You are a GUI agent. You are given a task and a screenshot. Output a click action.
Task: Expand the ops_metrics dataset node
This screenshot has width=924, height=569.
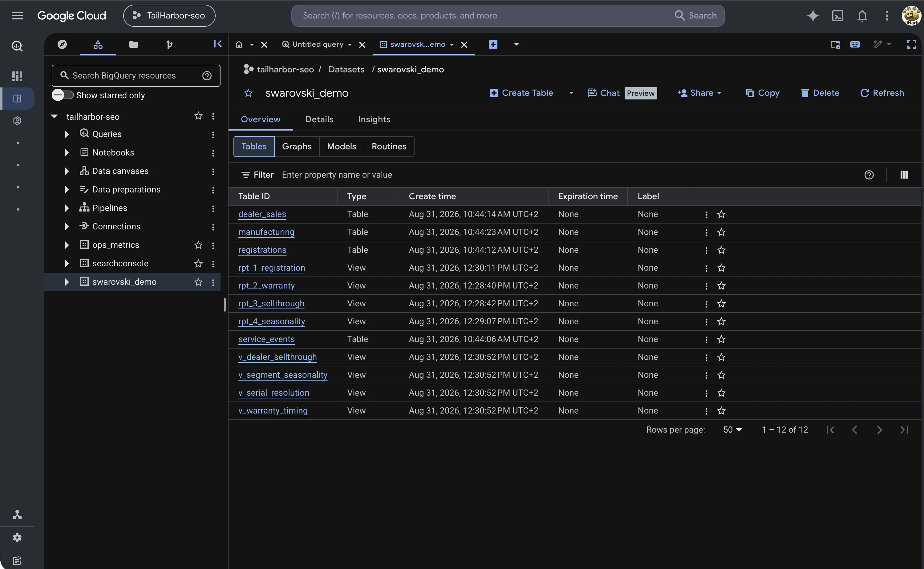[67, 245]
